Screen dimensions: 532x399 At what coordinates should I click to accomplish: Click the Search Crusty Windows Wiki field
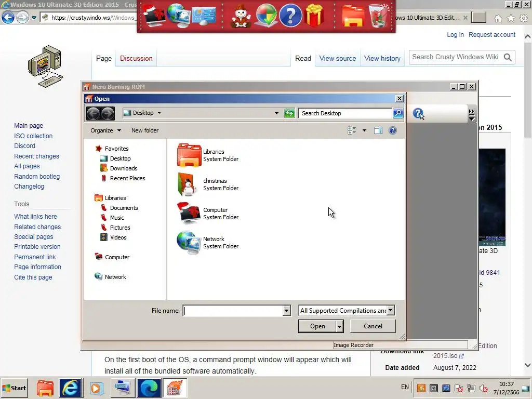click(x=456, y=57)
